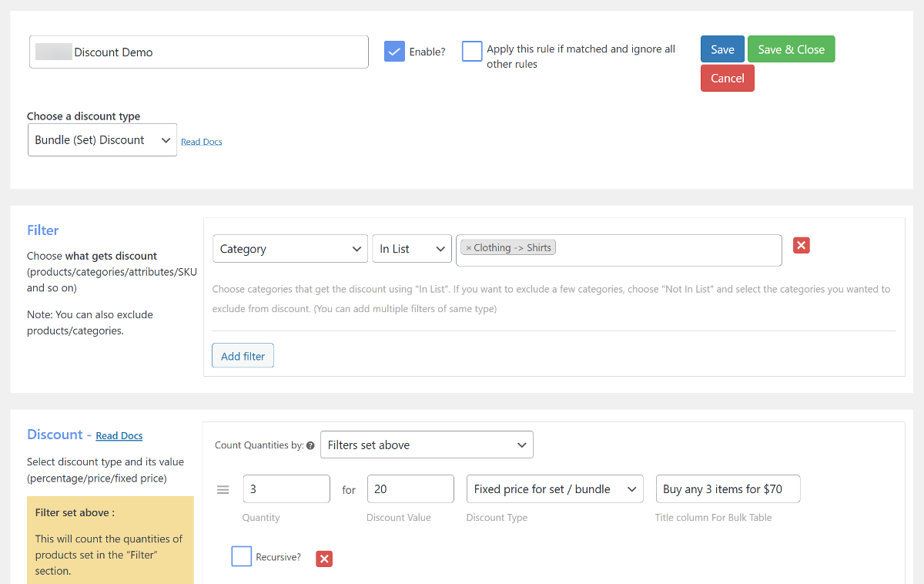The height and width of the screenshot is (584, 924).
Task: Toggle the Enable checkbox
Action: pyautogui.click(x=394, y=52)
